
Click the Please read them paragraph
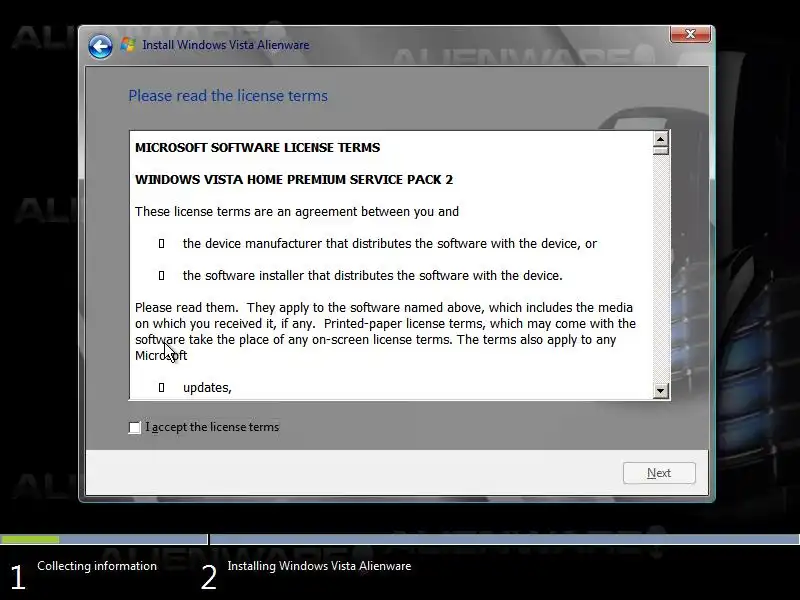[x=385, y=332]
